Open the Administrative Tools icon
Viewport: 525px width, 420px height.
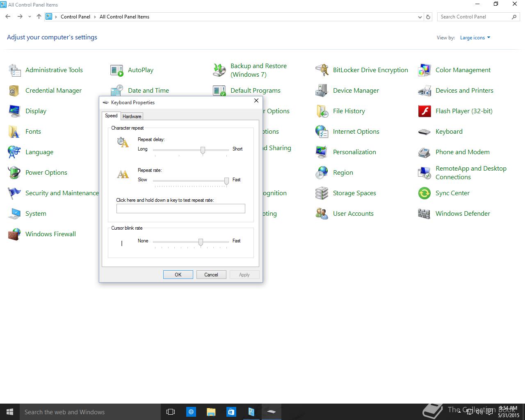point(14,70)
